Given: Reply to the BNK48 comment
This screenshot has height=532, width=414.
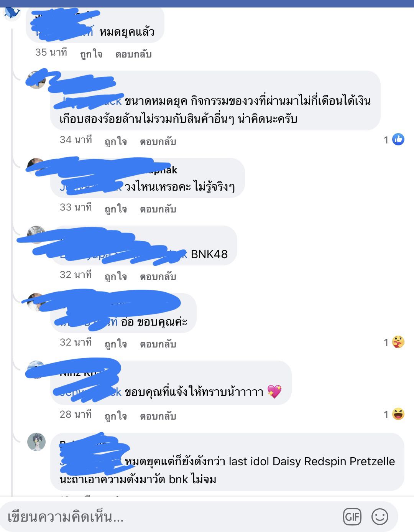Looking at the screenshot, I should click(158, 276).
